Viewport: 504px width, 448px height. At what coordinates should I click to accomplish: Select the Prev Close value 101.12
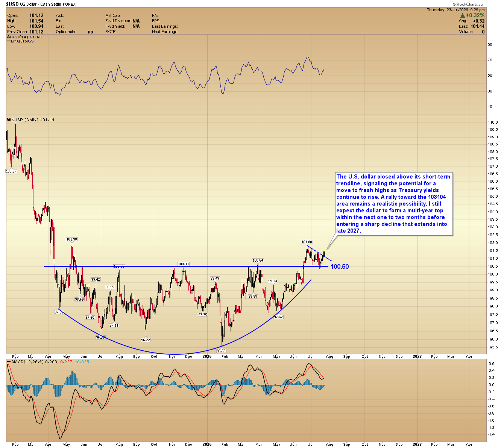coord(36,32)
